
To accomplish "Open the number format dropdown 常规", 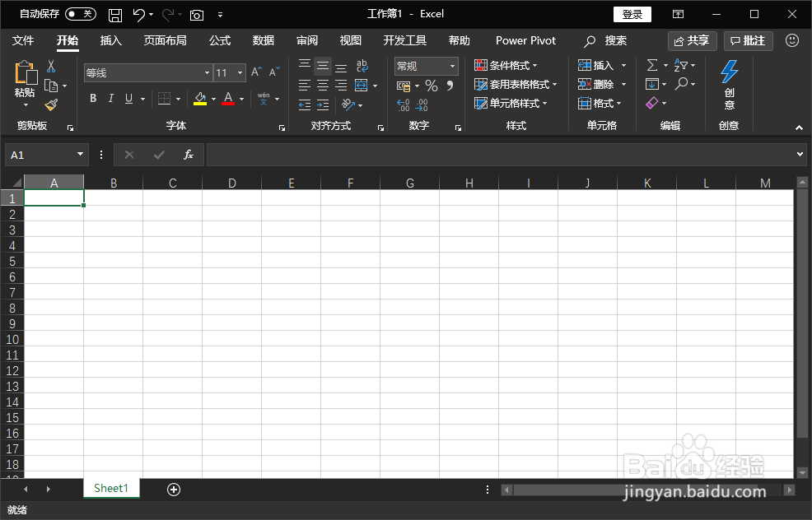I will tap(452, 66).
